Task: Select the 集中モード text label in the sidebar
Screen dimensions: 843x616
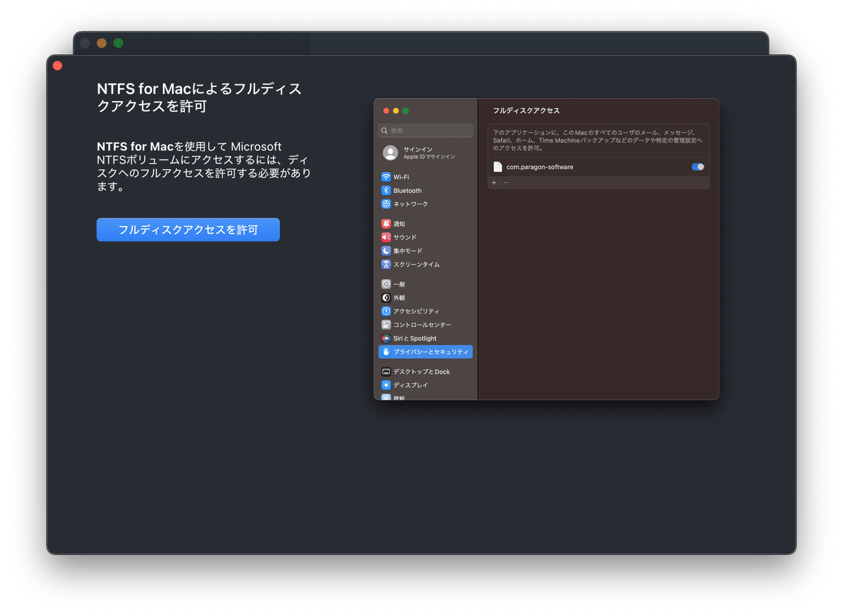Action: [408, 251]
